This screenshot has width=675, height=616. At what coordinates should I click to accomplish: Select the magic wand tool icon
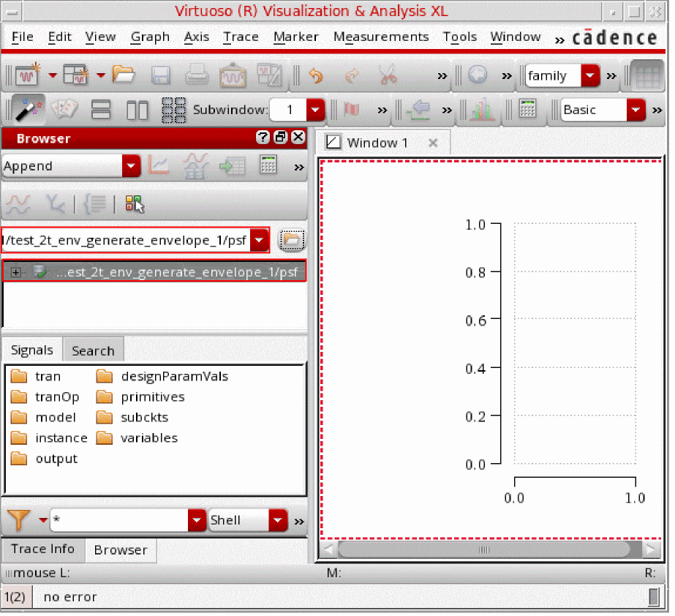click(29, 110)
